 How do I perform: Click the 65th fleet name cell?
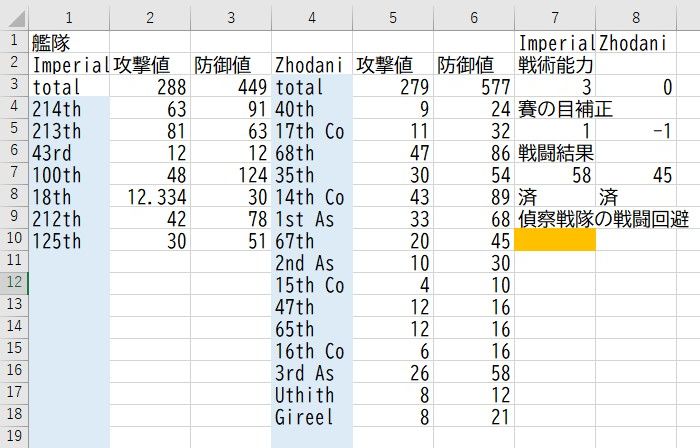312,328
